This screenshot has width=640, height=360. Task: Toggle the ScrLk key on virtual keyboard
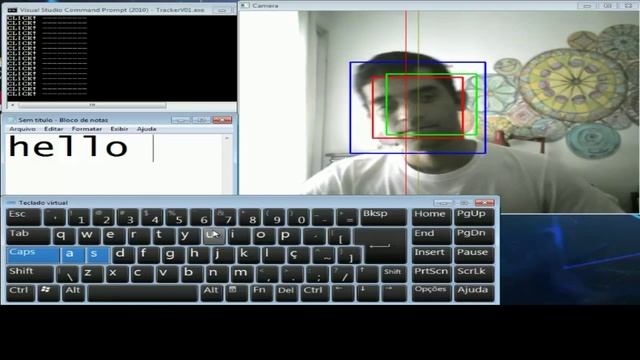pos(474,274)
